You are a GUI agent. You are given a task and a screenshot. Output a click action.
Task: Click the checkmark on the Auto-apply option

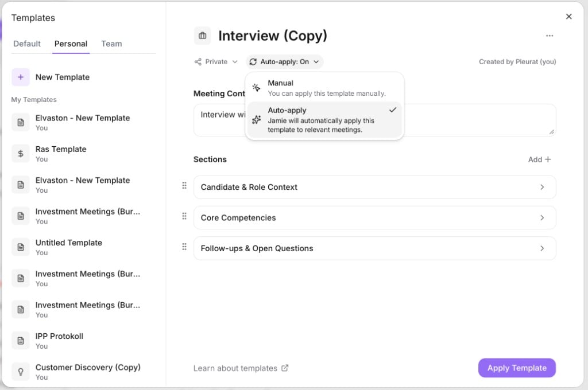393,110
